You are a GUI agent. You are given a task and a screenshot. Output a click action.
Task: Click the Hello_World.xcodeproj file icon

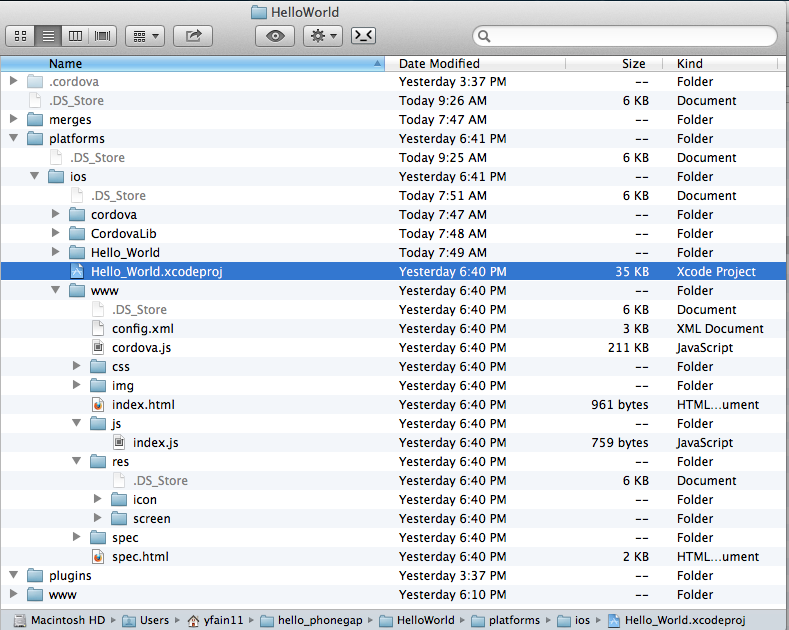tap(77, 271)
